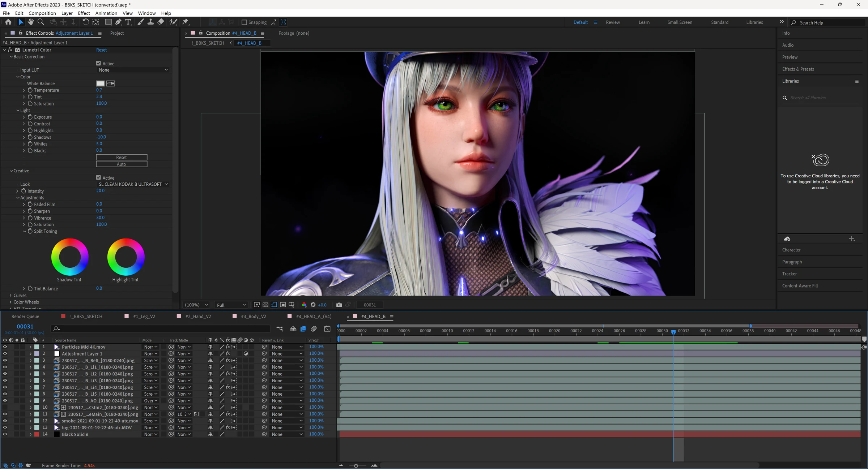Screen dimensions: 868x469
Task: Open the Look dropdown SL CLEAN KODAK
Action: coord(133,184)
